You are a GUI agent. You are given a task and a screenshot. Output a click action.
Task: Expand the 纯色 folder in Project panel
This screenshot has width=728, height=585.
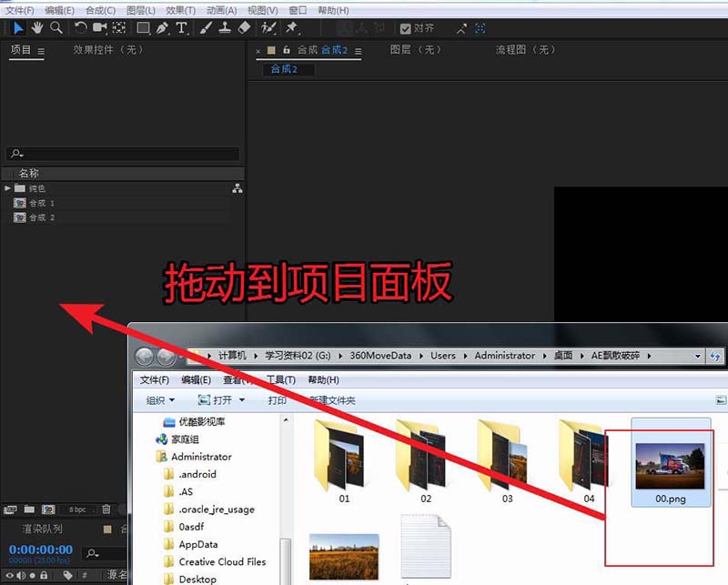pyautogui.click(x=7, y=188)
